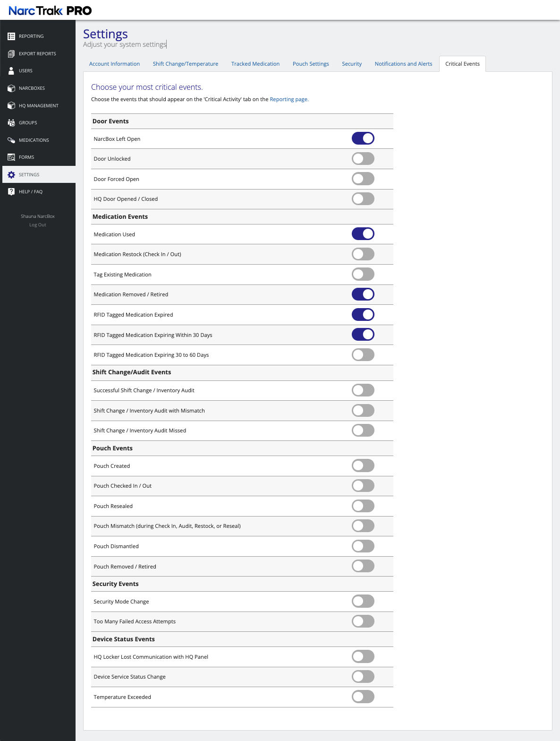The width and height of the screenshot is (560, 741).
Task: Click the Forms icon in sidebar
Action: click(x=11, y=157)
